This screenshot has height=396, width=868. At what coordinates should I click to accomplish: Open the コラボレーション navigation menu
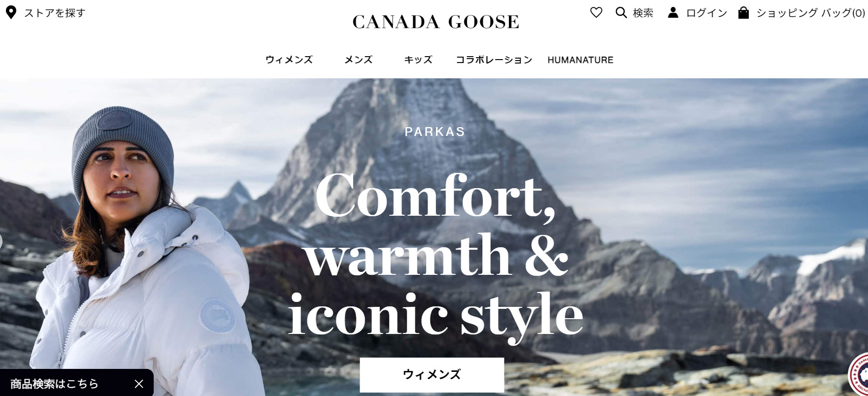pos(494,60)
